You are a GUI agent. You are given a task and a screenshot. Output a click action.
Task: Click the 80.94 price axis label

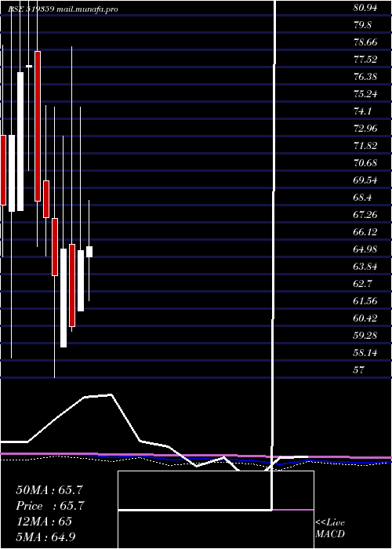click(x=365, y=8)
